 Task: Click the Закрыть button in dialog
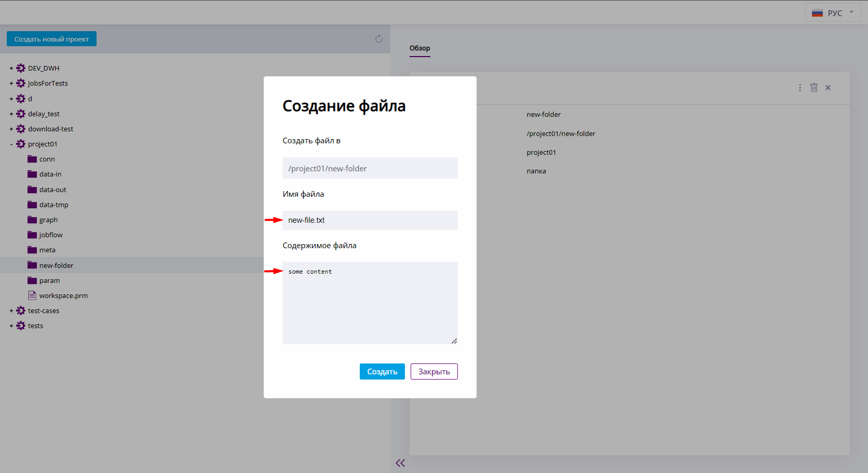434,372
